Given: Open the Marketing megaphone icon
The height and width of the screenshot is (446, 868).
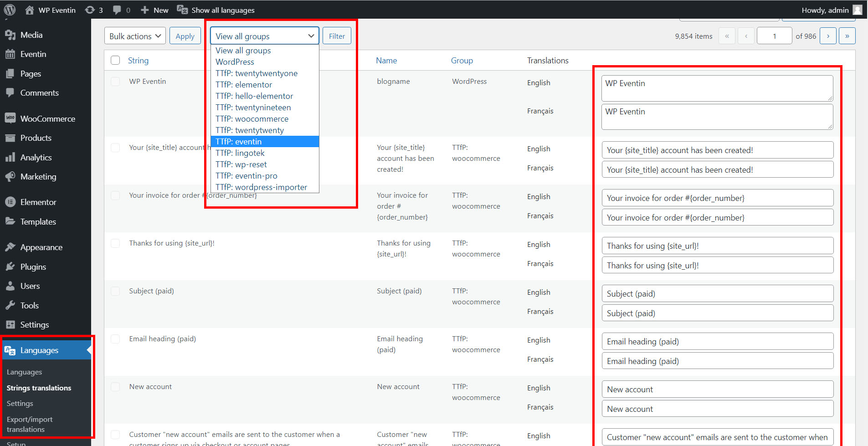Looking at the screenshot, I should click(10, 176).
